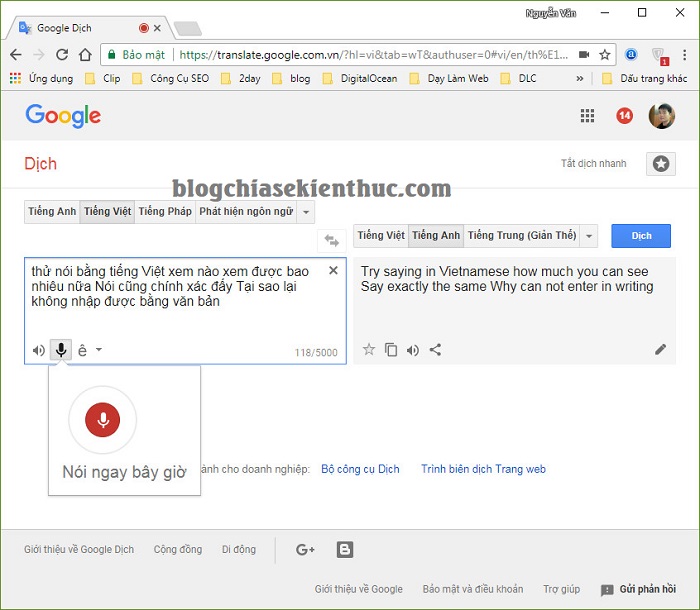Screen dimensions: 700x610
Task: Open Giới thiệu về Google link
Action: pyautogui.click(x=358, y=589)
